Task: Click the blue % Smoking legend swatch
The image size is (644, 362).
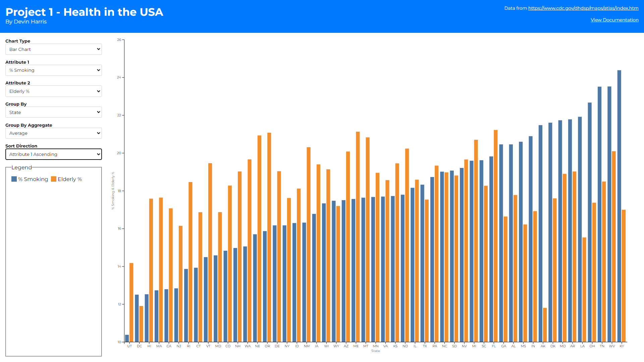Action: coord(14,179)
